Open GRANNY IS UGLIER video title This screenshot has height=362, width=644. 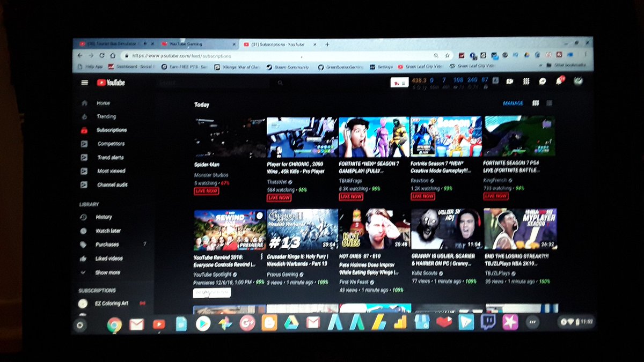(443, 260)
